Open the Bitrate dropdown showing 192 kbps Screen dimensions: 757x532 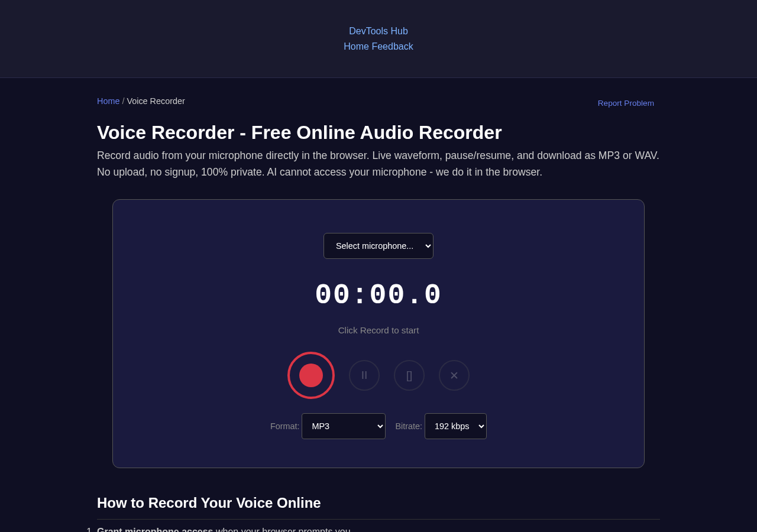pos(455,426)
